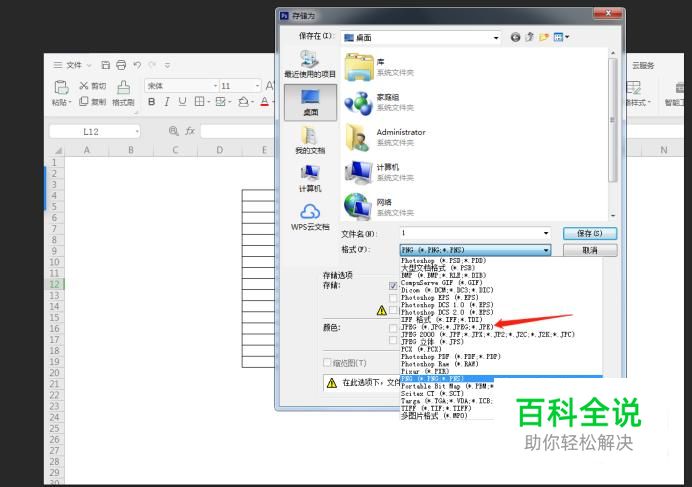Click the 剪切 cut scissors in WPS

(83, 86)
